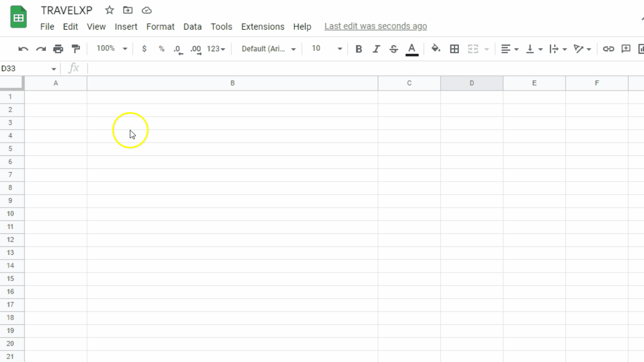644x362 pixels.
Task: Rename the TRAVELXP title
Action: tap(67, 11)
